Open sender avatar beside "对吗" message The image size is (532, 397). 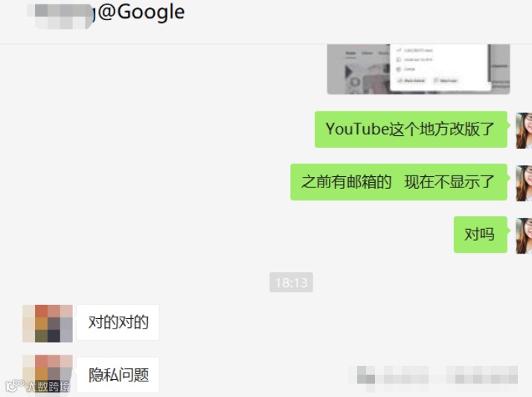(524, 236)
